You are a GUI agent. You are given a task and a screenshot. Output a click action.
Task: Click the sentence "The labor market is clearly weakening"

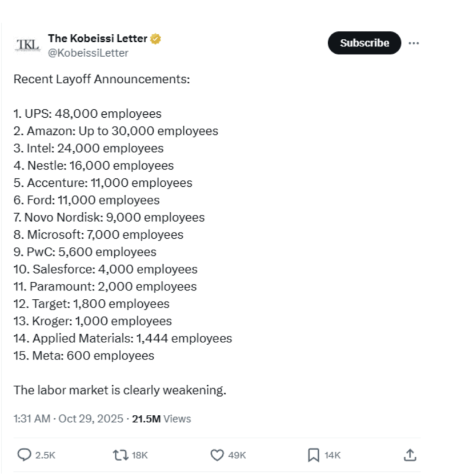pyautogui.click(x=120, y=390)
